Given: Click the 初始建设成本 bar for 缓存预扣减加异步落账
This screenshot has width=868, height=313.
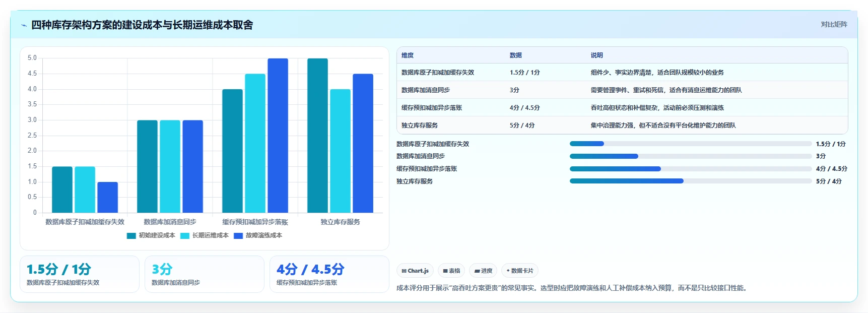Looking at the screenshot, I should point(232,151).
